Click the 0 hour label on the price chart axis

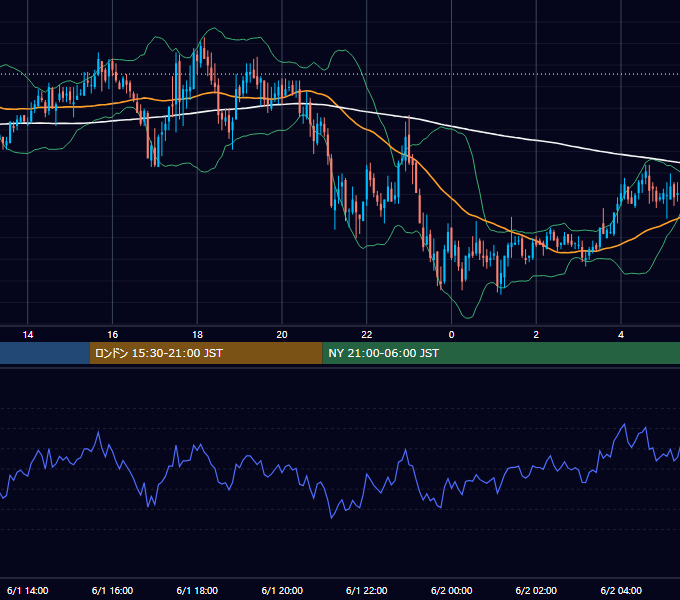[x=451, y=335]
